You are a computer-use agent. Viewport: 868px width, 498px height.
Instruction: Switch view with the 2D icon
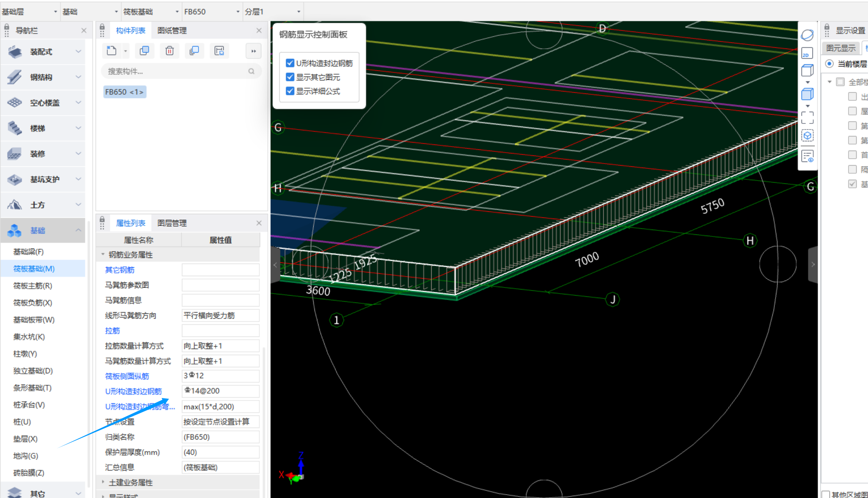click(x=807, y=53)
